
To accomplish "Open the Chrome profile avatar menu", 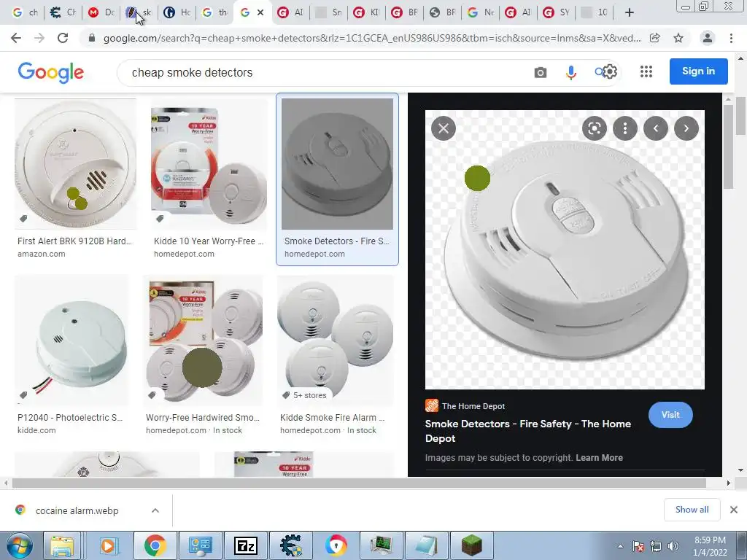I will (708, 38).
